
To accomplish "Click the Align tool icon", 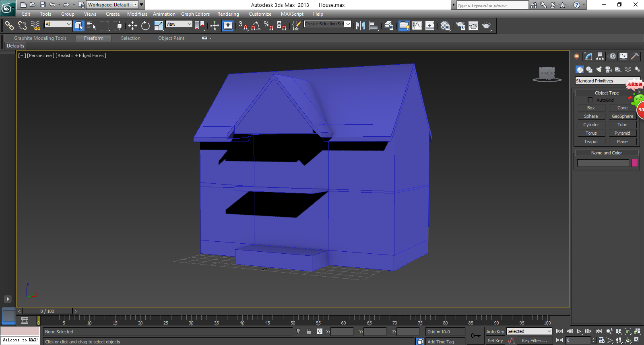I will [x=374, y=26].
